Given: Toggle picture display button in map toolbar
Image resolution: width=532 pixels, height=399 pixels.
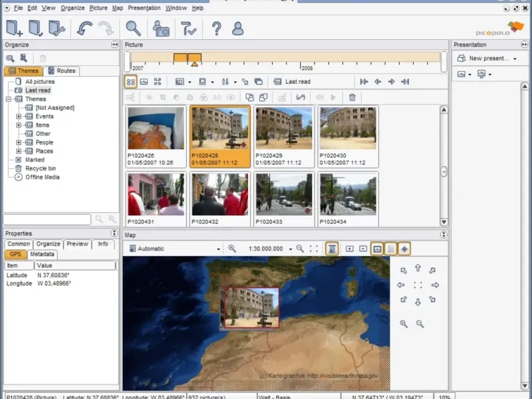Looking at the screenshot, I should click(377, 249).
